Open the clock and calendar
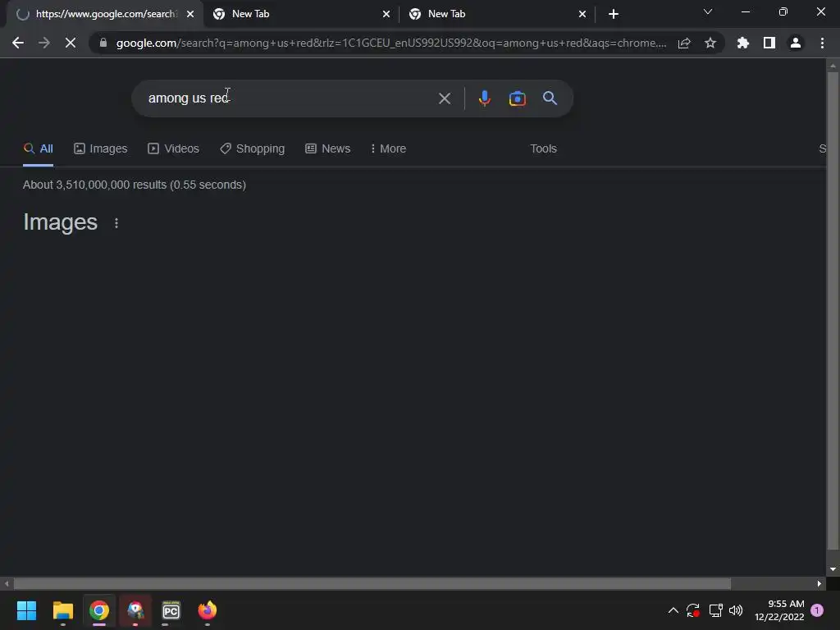Screen dimensions: 840x630 pos(779,610)
